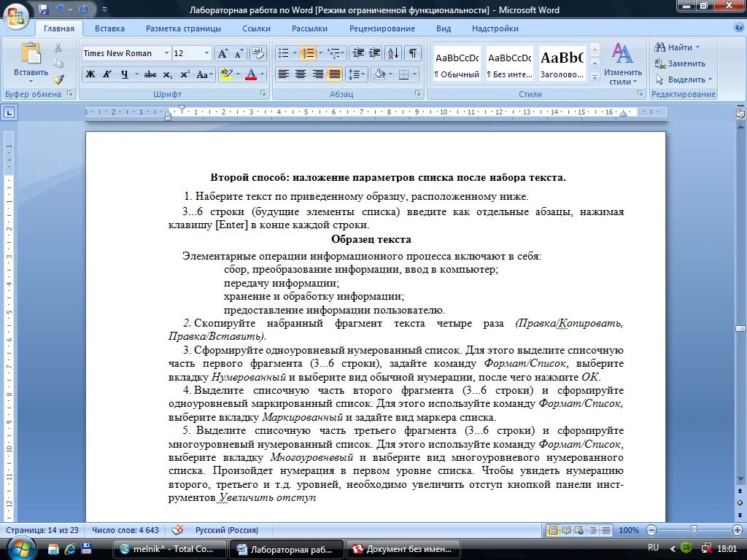Screen dimensions: 747x560
Task: Click the Web Layout view icon
Action: pos(579,530)
